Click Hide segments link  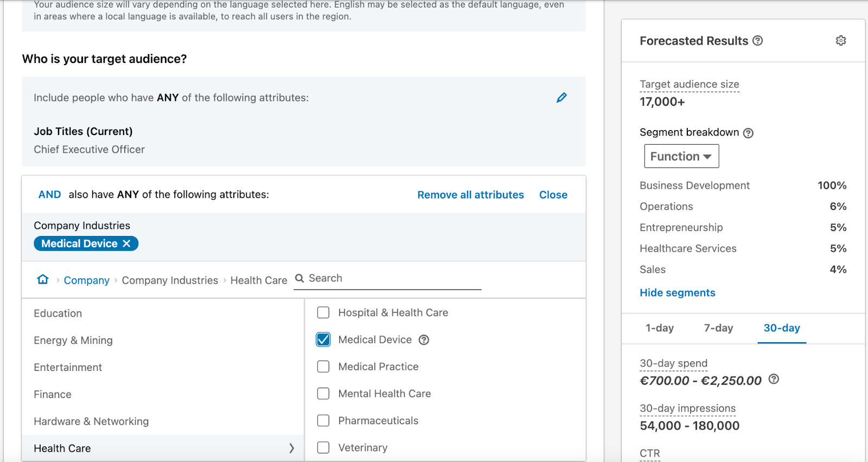point(677,293)
